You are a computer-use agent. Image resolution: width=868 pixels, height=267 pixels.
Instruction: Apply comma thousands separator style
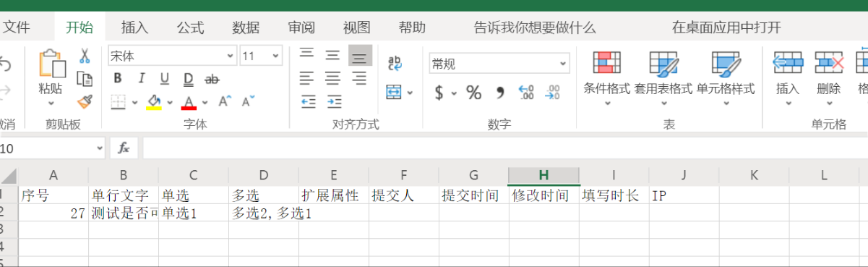(499, 93)
